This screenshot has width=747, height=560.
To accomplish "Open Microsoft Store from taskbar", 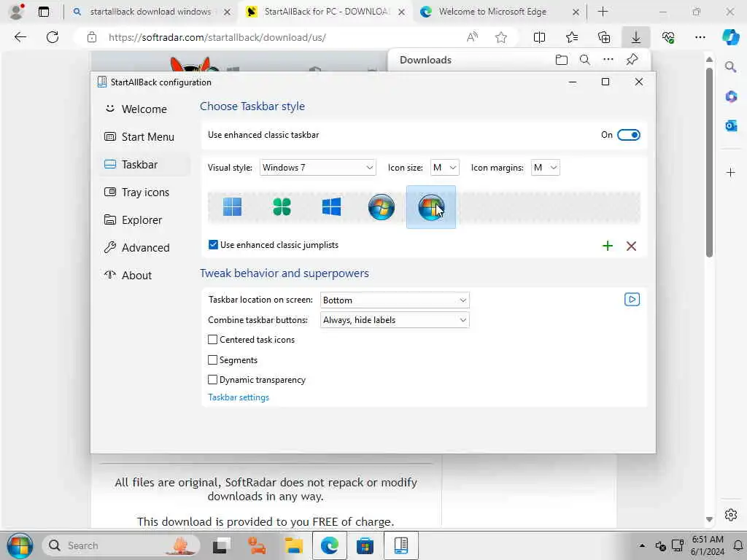I will click(365, 545).
